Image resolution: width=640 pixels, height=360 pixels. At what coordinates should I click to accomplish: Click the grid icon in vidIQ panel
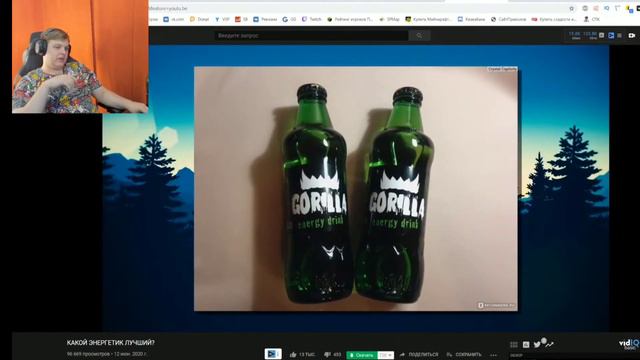[514, 345]
